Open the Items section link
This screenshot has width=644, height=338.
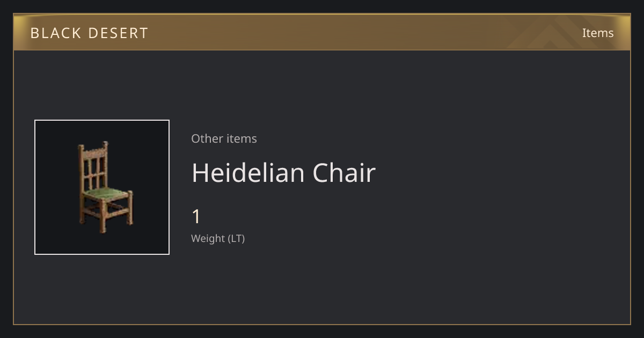click(x=598, y=33)
